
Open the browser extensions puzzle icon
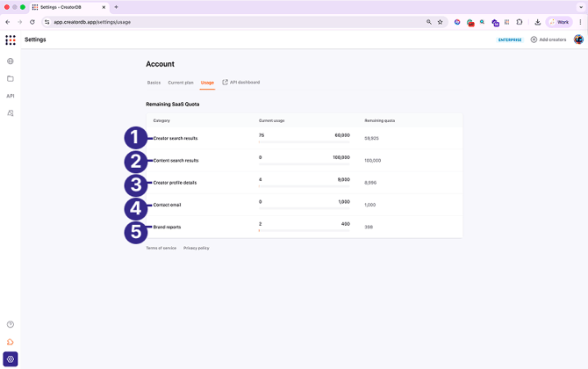coord(520,22)
